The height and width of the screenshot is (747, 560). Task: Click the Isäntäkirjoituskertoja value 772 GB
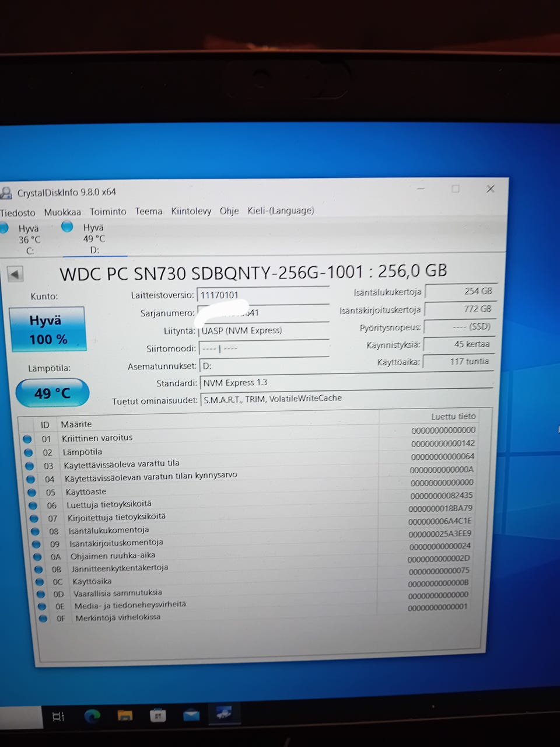[460, 309]
